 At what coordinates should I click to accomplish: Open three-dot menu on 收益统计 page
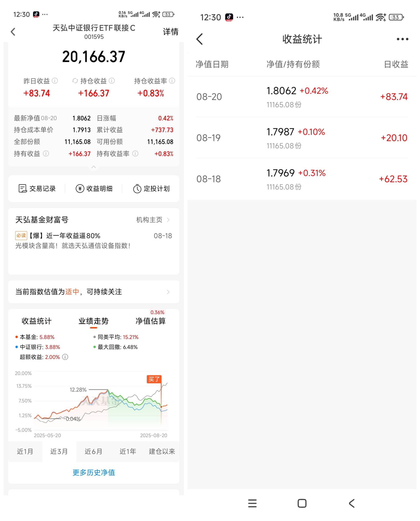pyautogui.click(x=403, y=39)
